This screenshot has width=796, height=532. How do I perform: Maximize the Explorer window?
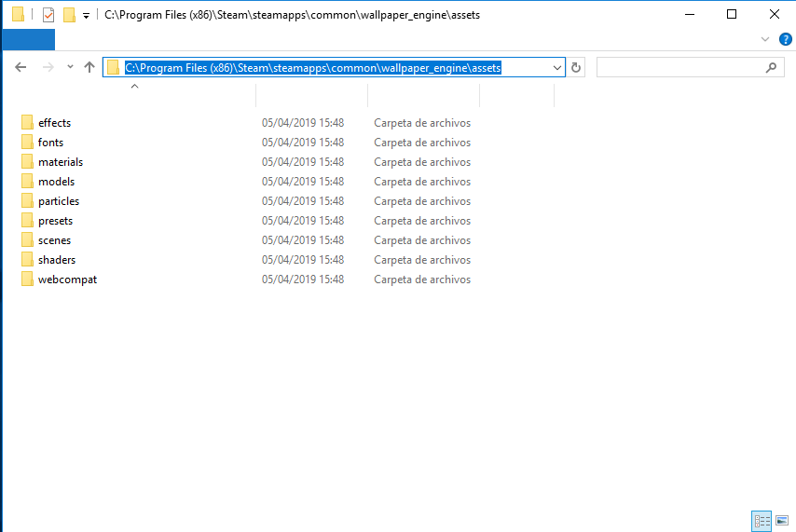pyautogui.click(x=732, y=14)
